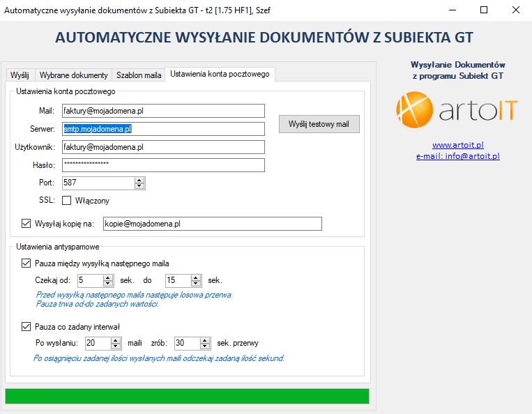Image resolution: width=532 pixels, height=414 pixels.
Task: Decrease the 'do' 15 seconds spinner
Action: point(195,284)
